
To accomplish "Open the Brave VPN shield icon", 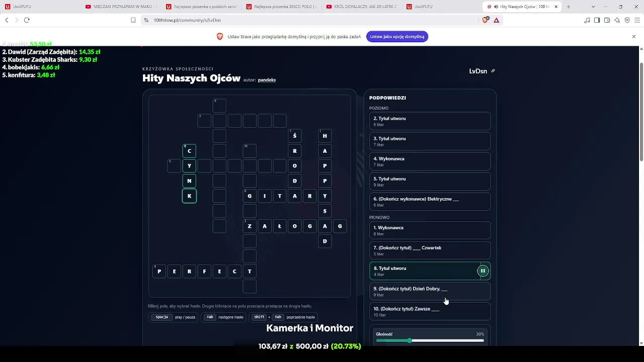I will point(627,20).
